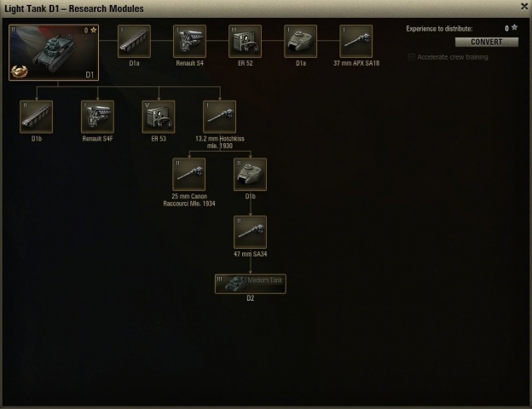The width and height of the screenshot is (532, 409).
Task: Click the 'Renault S4F' label text
Action: click(x=97, y=139)
